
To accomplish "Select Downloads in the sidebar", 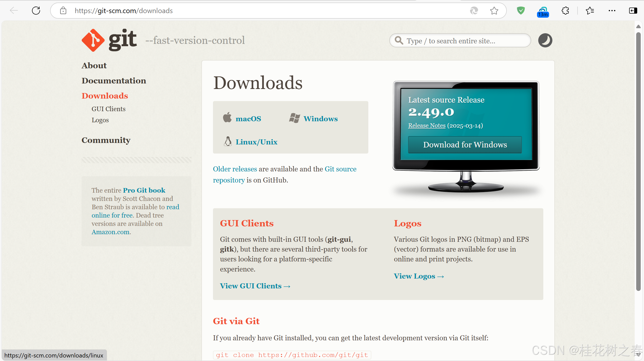I will point(105,96).
